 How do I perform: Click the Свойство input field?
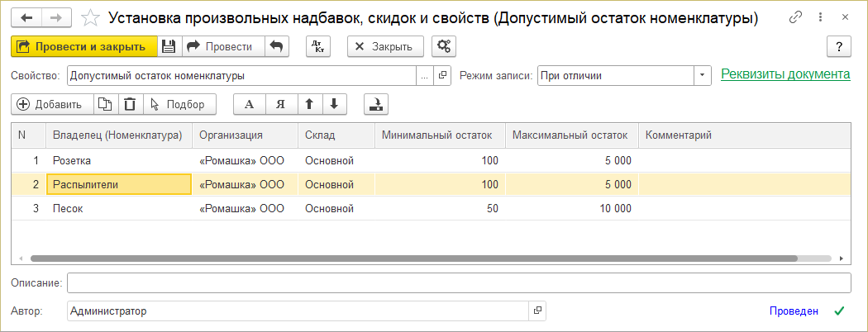coord(241,76)
